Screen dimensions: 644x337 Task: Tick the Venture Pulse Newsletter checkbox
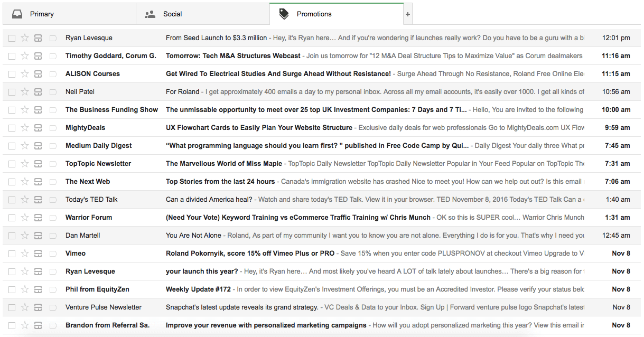click(12, 307)
